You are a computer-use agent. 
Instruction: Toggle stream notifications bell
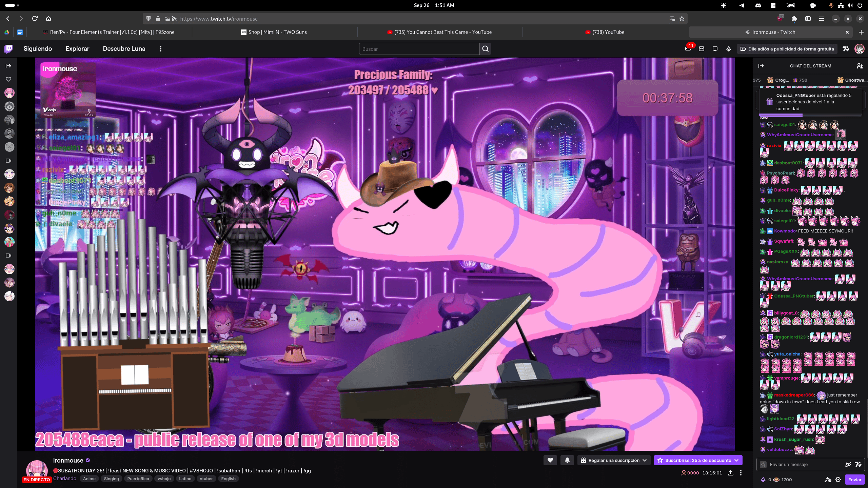coord(567,460)
